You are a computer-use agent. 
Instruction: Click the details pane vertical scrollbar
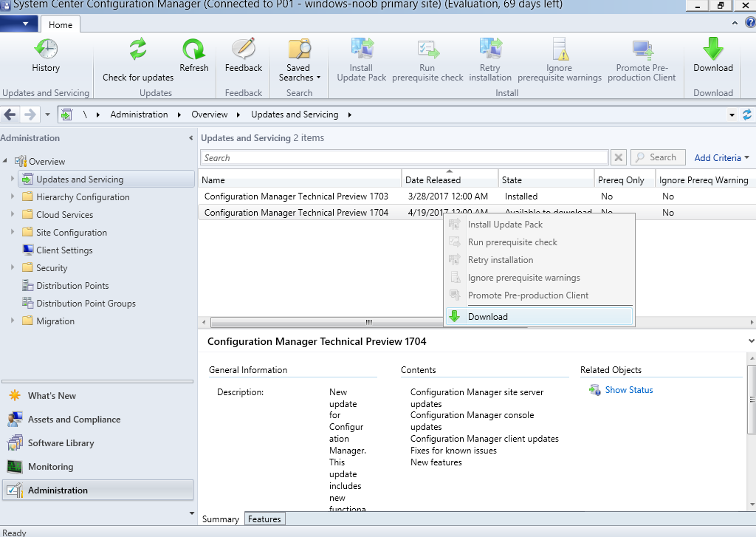pyautogui.click(x=752, y=399)
